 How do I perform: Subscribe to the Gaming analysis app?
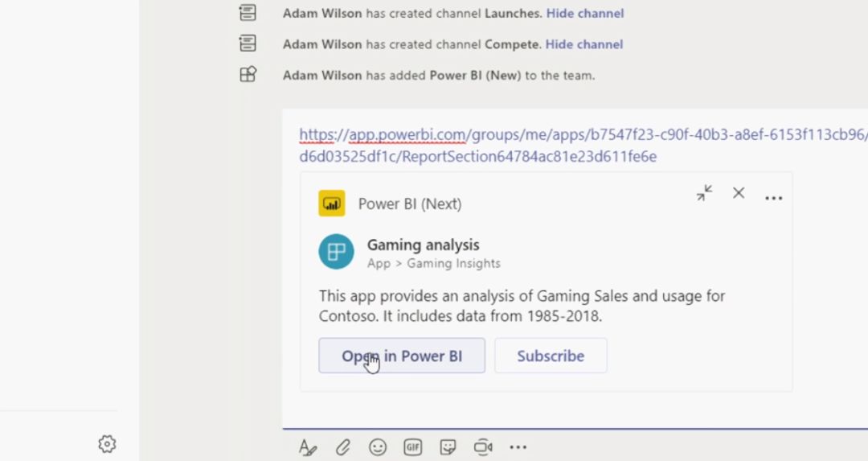[x=551, y=356]
